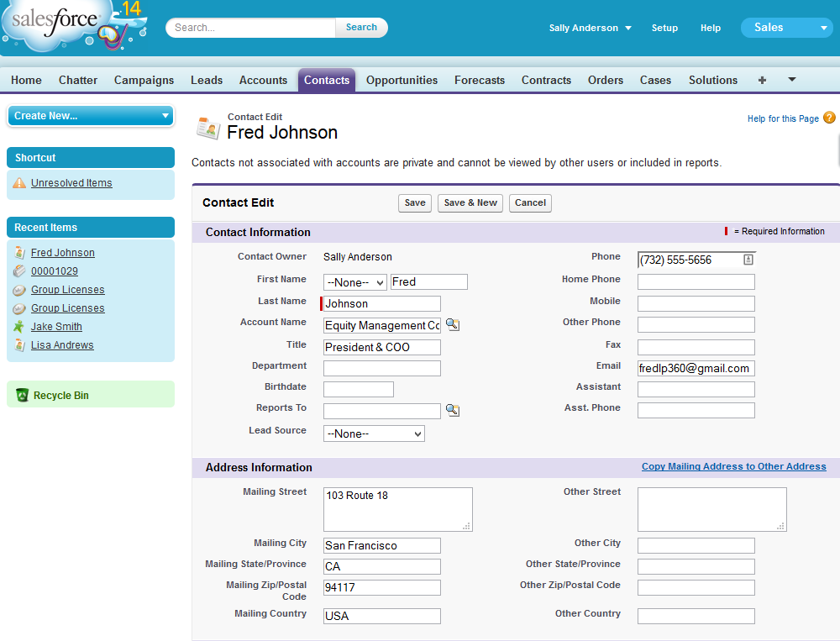Switch to the Orders tab

(606, 80)
